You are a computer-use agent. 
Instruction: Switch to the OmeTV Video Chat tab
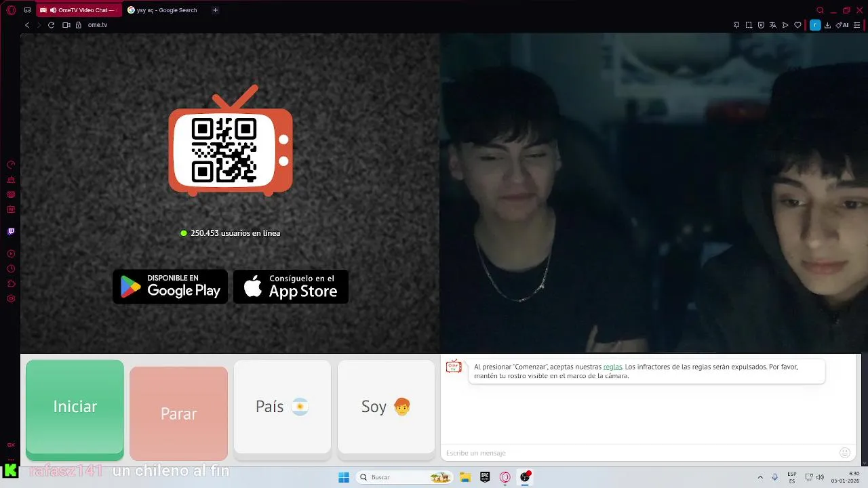[79, 10]
